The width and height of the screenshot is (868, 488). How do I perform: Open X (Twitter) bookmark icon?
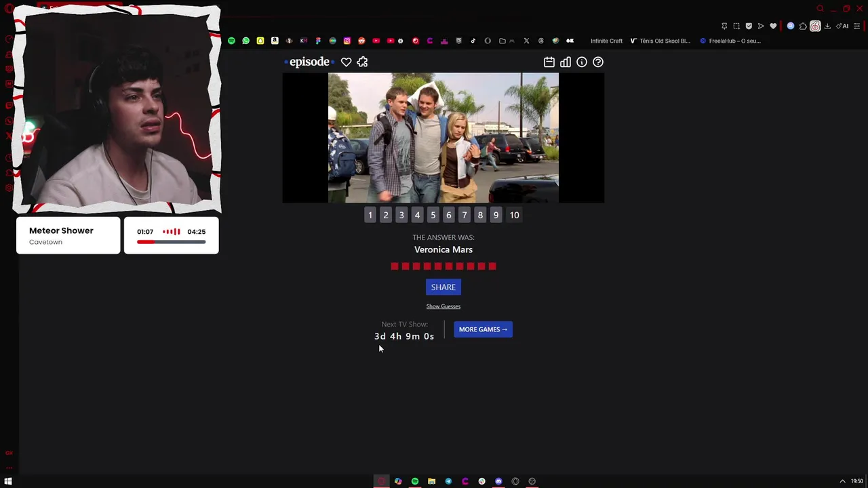526,41
